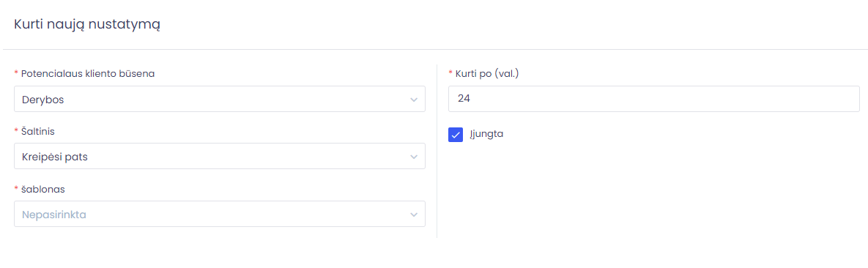Click the chevron arrow in Derybos field
868x268 pixels.
pos(414,100)
